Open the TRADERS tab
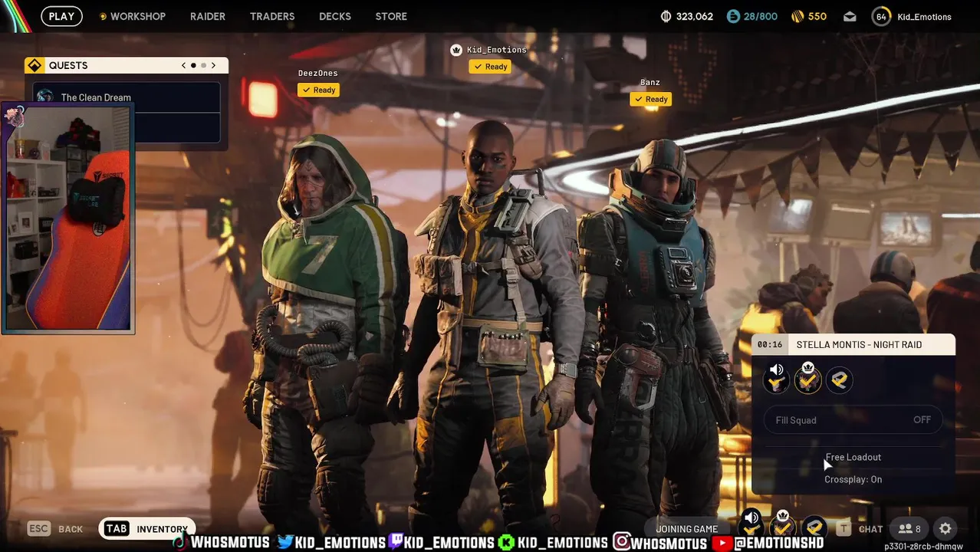Screen dimensions: 980x552 pyautogui.click(x=272, y=16)
